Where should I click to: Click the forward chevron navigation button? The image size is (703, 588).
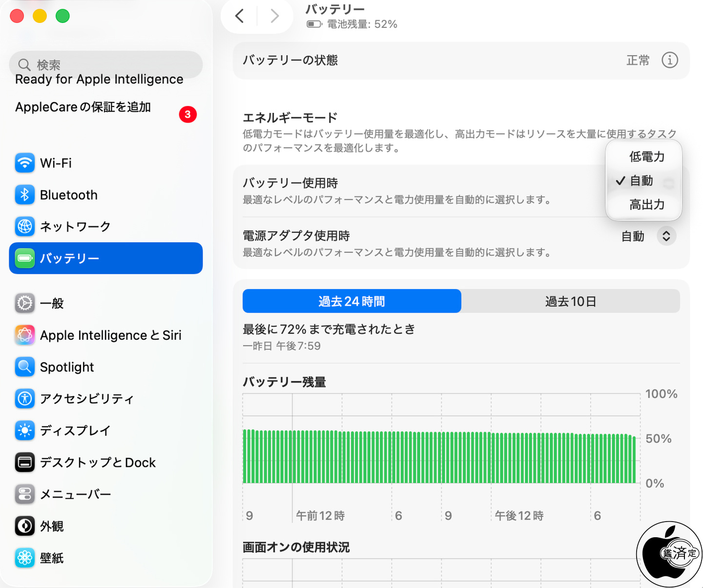click(x=275, y=16)
